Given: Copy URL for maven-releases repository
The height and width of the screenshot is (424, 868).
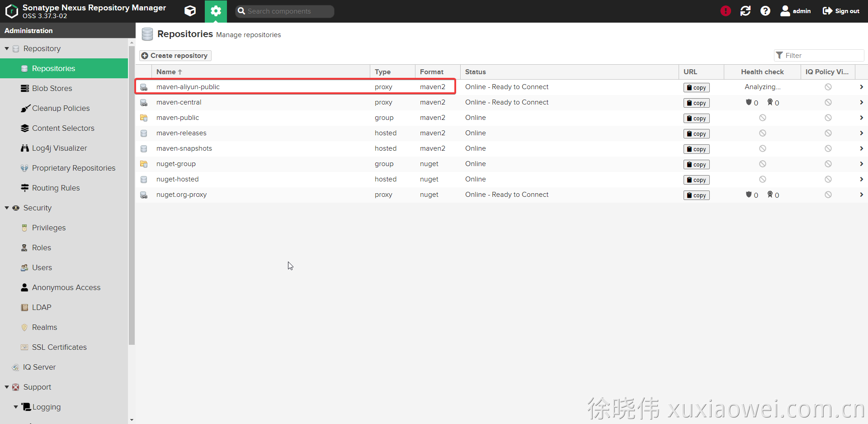Looking at the screenshot, I should [696, 134].
